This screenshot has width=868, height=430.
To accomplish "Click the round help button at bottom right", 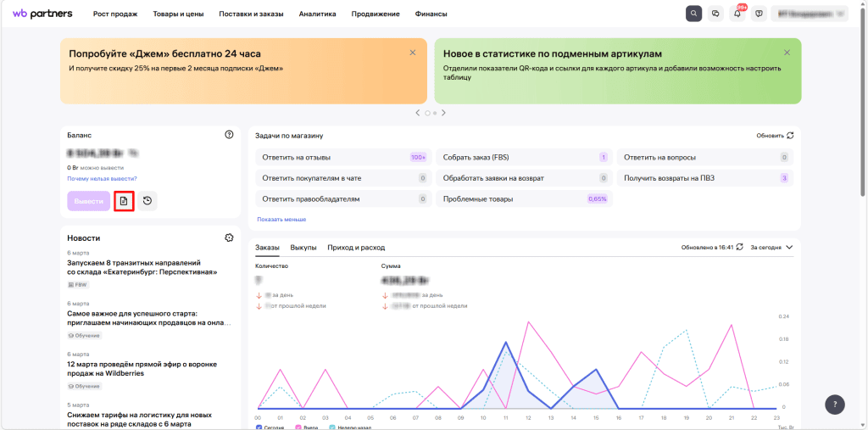I will coord(834,405).
